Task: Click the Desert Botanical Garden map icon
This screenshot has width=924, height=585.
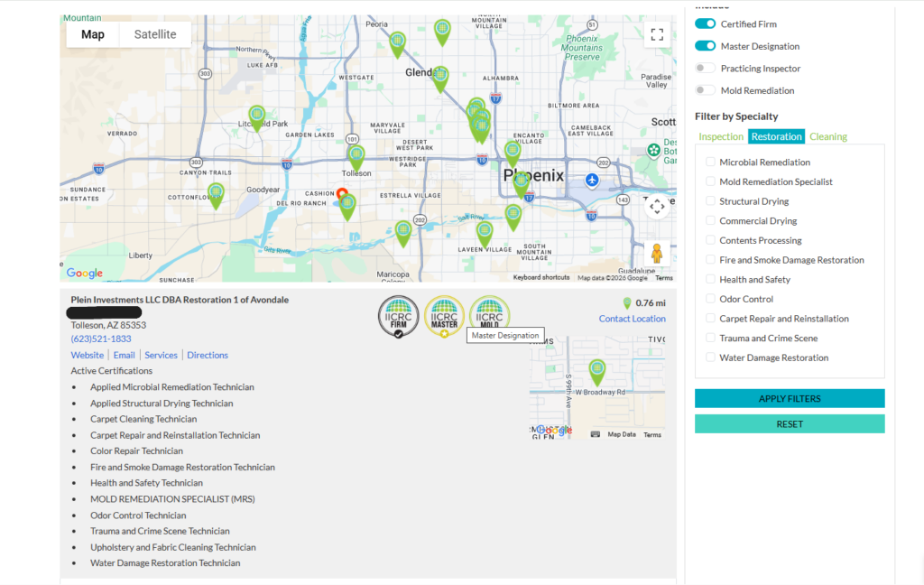Action: point(653,151)
